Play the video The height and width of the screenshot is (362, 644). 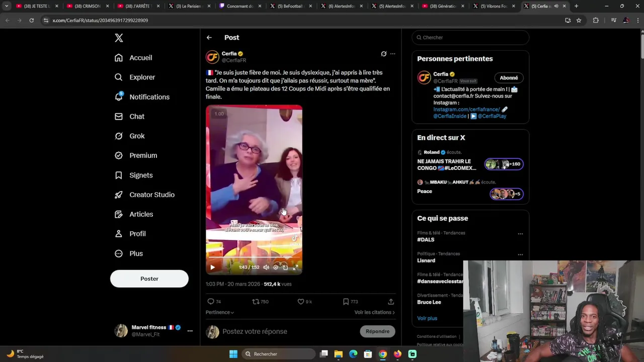click(x=212, y=267)
